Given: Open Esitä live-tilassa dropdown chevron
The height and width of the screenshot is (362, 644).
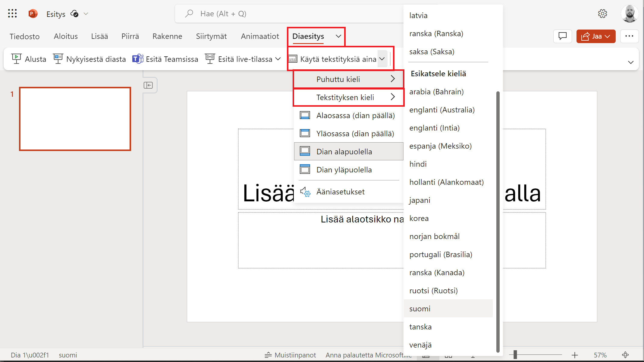Looking at the screenshot, I should coord(278,59).
